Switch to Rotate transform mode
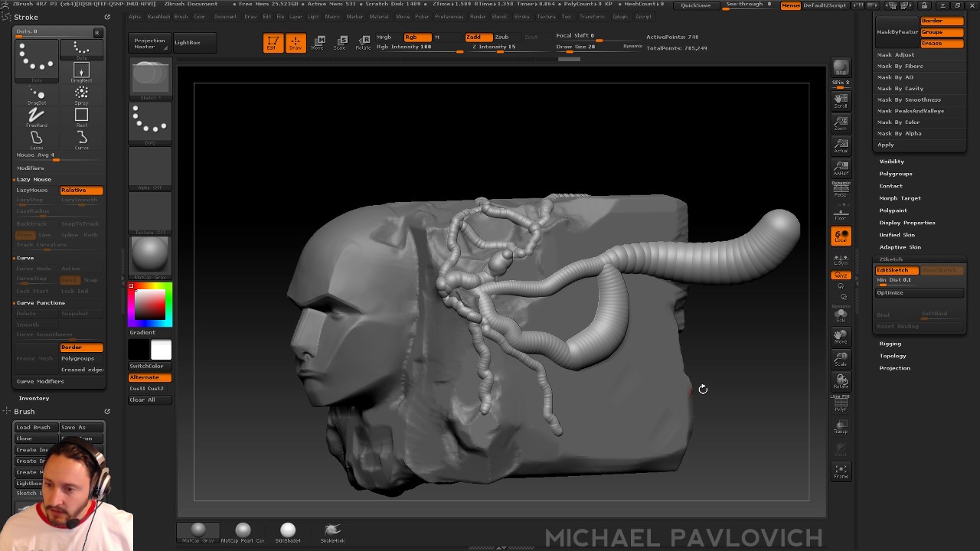 click(363, 43)
